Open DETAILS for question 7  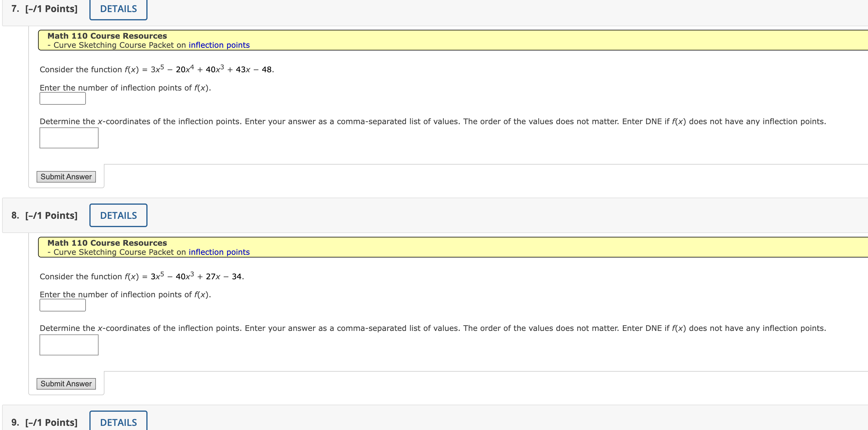pyautogui.click(x=118, y=9)
